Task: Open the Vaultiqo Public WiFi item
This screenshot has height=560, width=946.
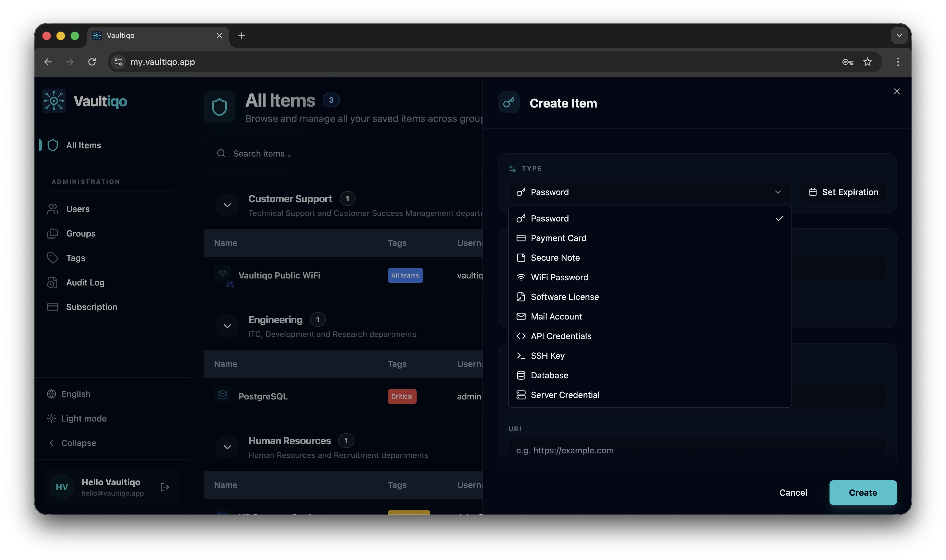Action: (x=279, y=275)
